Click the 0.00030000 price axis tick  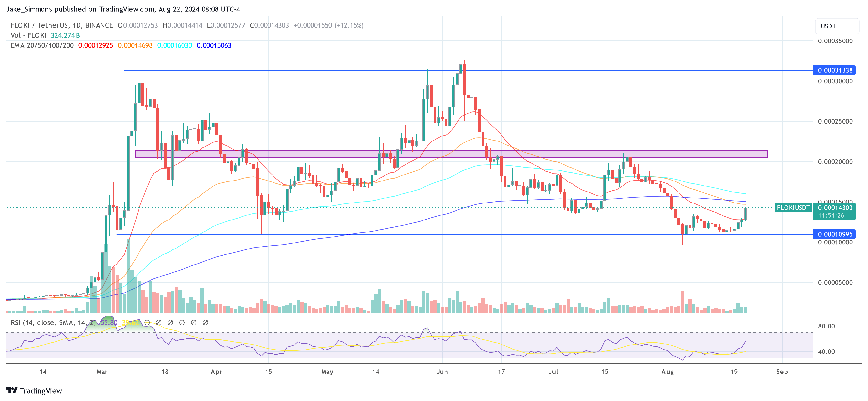[x=835, y=81]
